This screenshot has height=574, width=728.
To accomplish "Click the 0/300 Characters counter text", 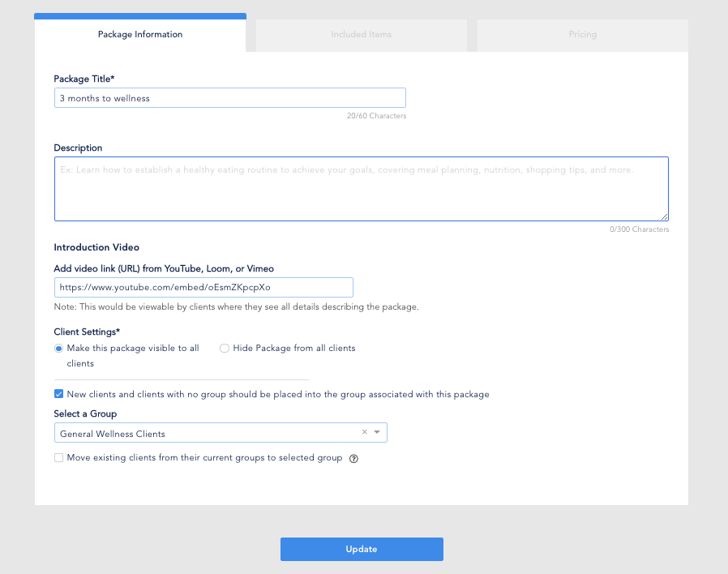I will tap(640, 229).
